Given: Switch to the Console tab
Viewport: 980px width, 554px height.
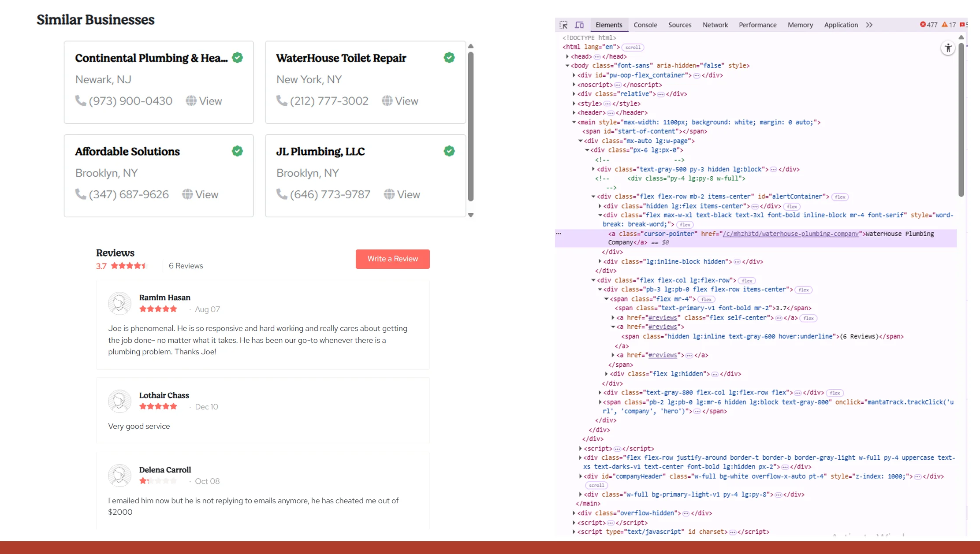Looking at the screenshot, I should click(x=645, y=25).
